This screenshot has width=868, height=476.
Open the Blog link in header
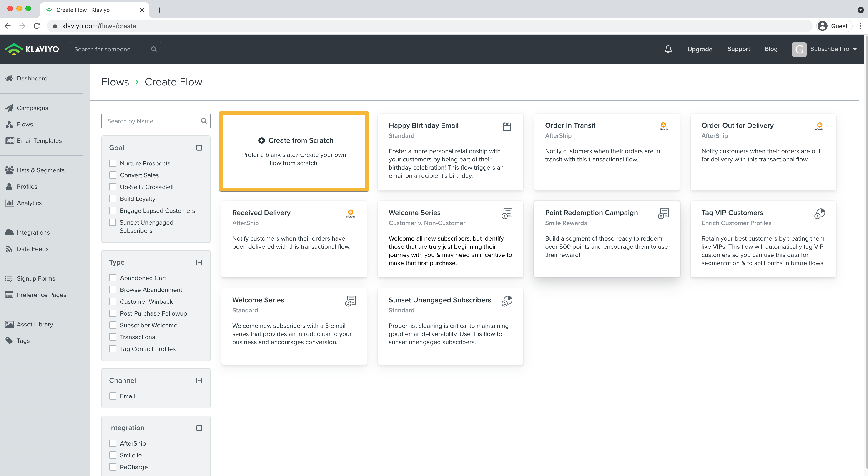tap(771, 49)
